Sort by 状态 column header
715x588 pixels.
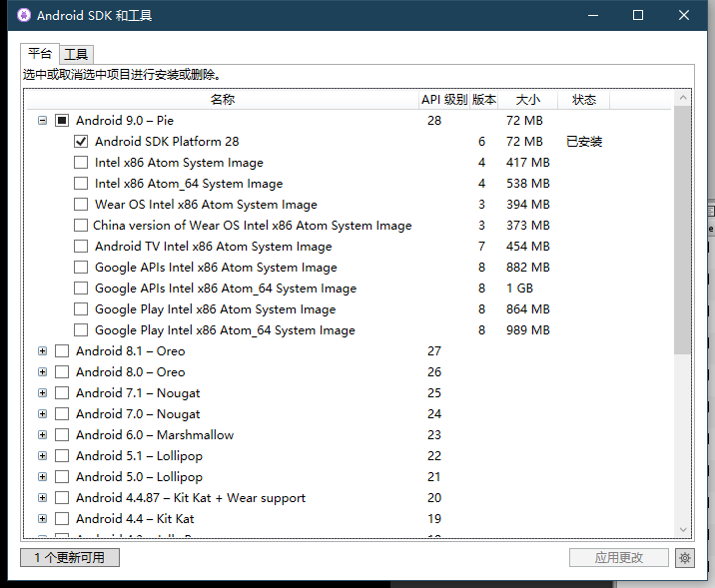[x=583, y=100]
